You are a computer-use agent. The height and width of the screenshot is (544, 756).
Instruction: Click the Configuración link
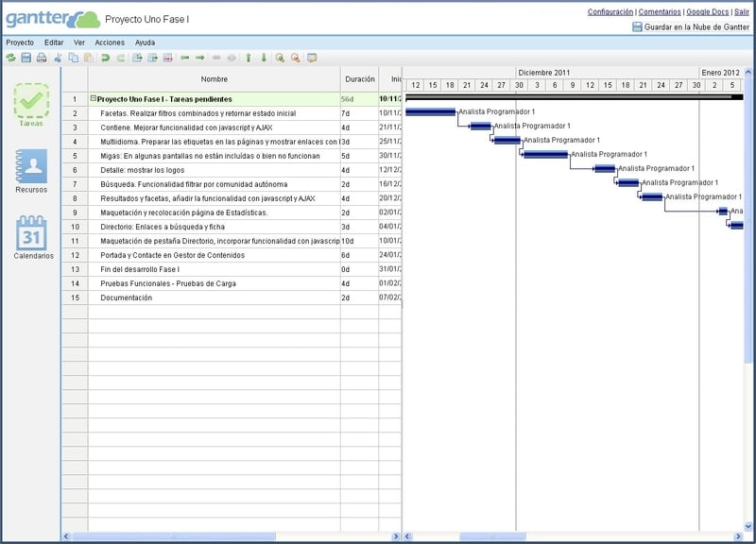(x=610, y=12)
